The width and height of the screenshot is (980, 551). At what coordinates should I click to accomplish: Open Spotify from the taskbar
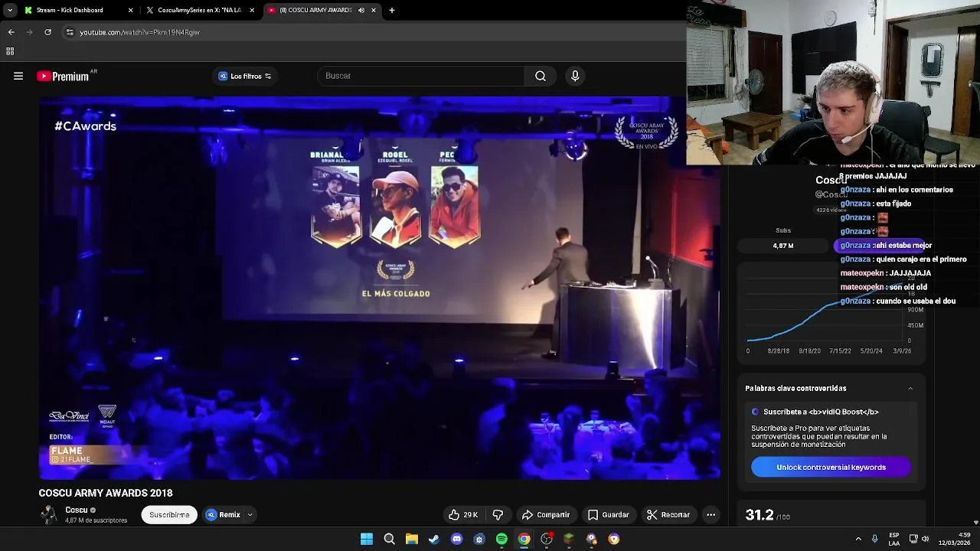tap(501, 539)
